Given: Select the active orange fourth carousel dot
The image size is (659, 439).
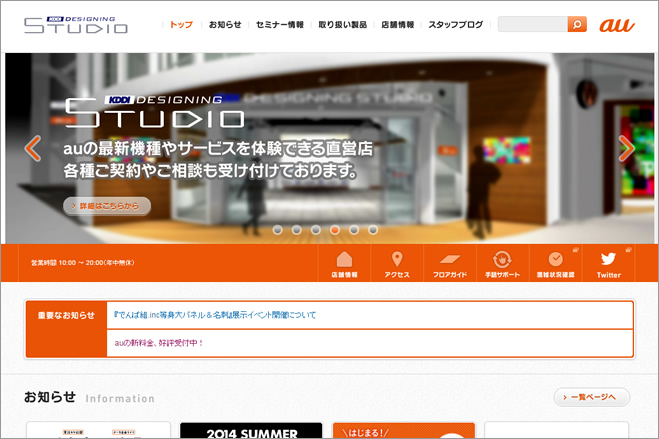Looking at the screenshot, I should (335, 230).
